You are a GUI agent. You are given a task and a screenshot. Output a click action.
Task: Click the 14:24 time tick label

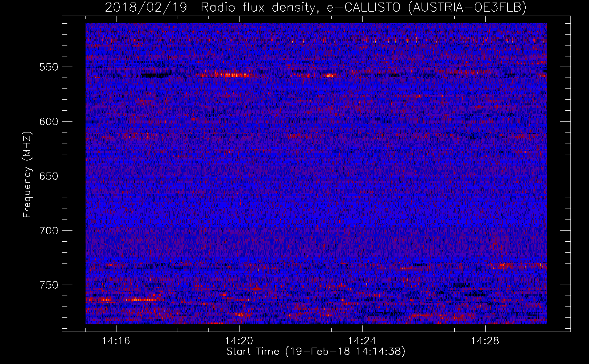click(362, 341)
